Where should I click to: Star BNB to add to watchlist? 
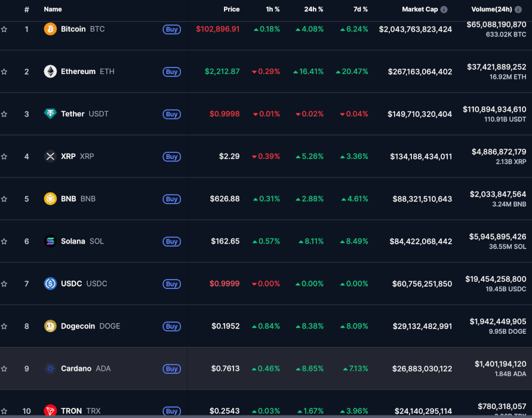click(4, 199)
